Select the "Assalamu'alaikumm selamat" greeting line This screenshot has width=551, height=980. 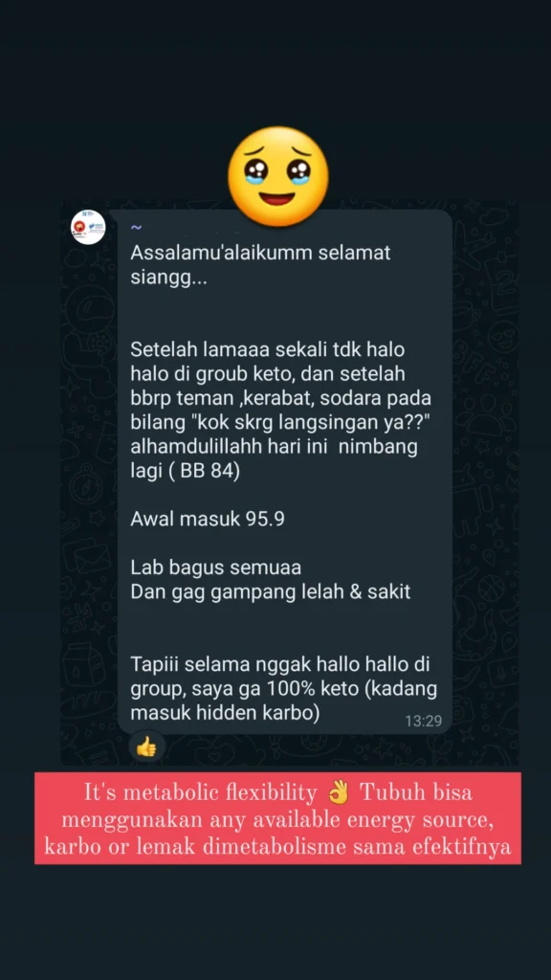pyautogui.click(x=260, y=253)
